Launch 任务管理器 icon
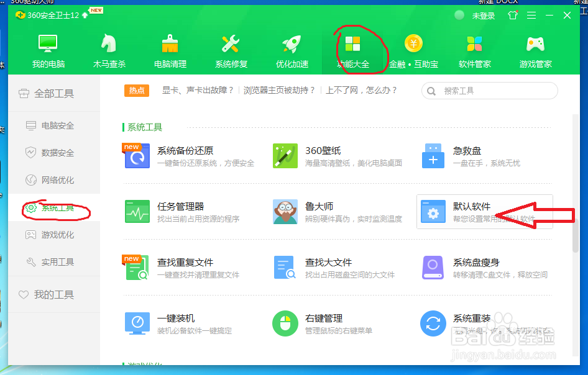Viewport: 588px width, 375px height. pyautogui.click(x=137, y=212)
